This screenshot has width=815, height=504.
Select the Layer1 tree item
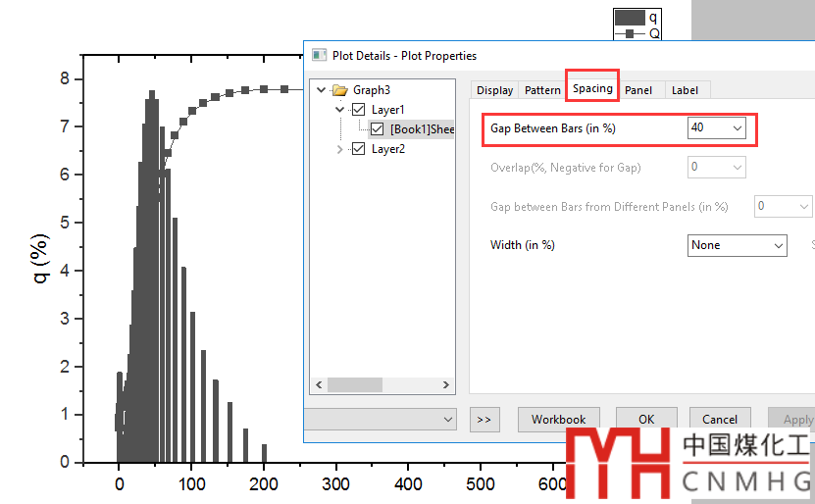(387, 110)
